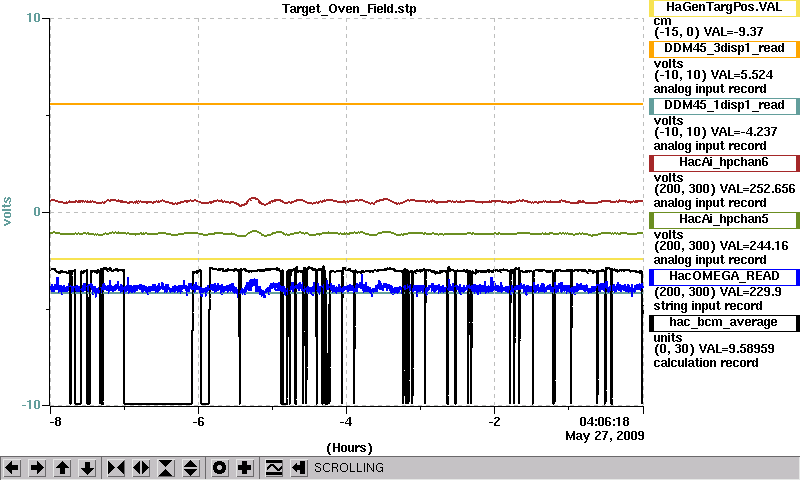The image size is (800, 480).
Task: Click the volts y-axis label
Action: coord(7,211)
